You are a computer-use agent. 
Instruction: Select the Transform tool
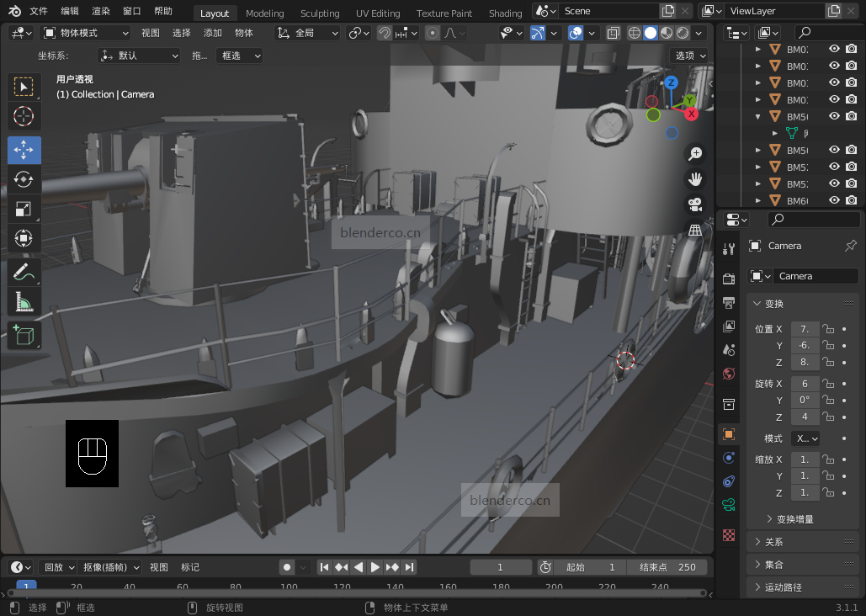coord(24,238)
